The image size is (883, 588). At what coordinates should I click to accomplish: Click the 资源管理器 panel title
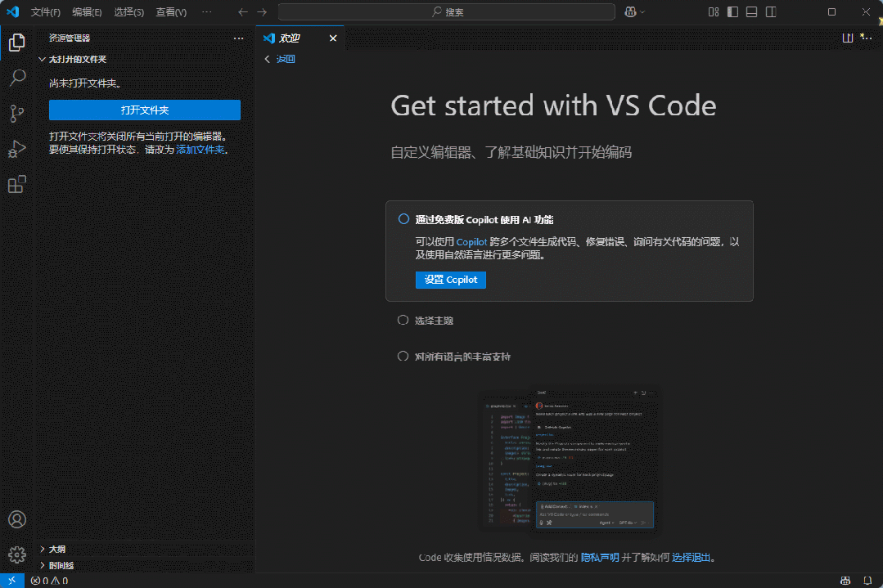70,38
